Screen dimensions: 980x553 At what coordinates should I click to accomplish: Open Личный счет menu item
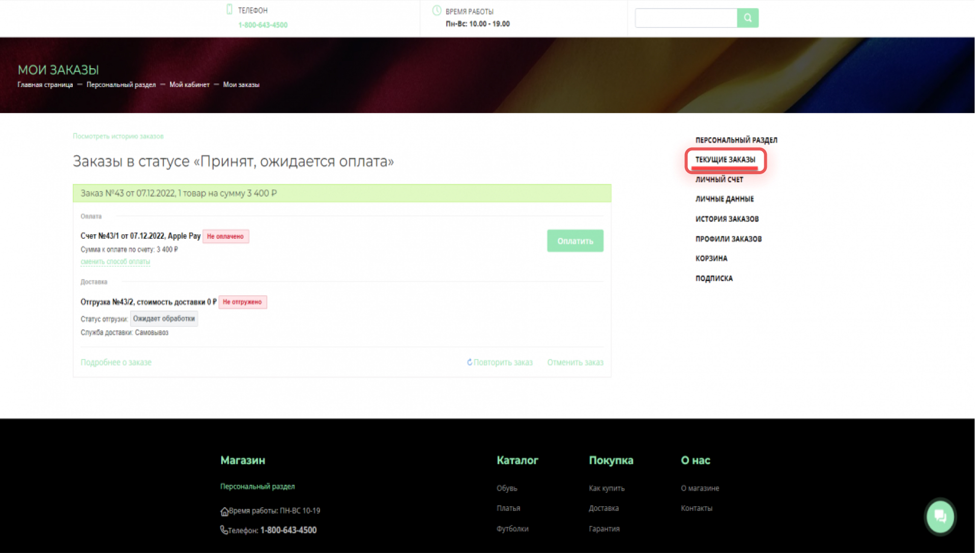tap(719, 180)
